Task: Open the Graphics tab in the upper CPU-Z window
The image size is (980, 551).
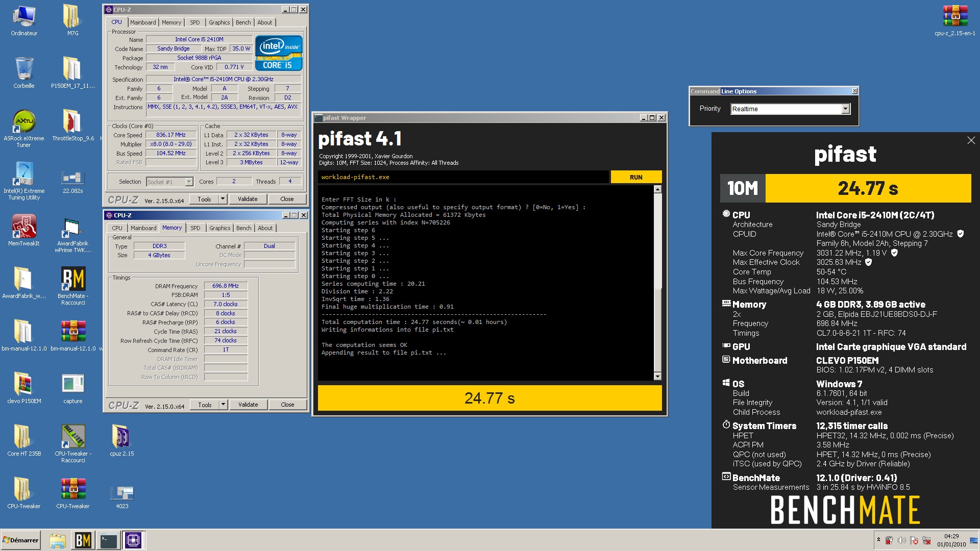Action: click(x=219, y=22)
